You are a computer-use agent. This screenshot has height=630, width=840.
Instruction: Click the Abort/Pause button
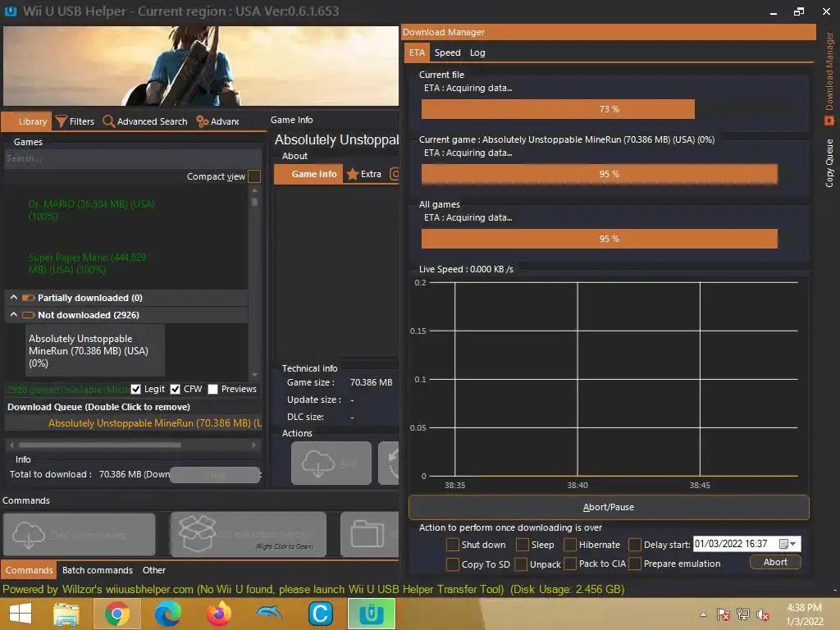[609, 507]
